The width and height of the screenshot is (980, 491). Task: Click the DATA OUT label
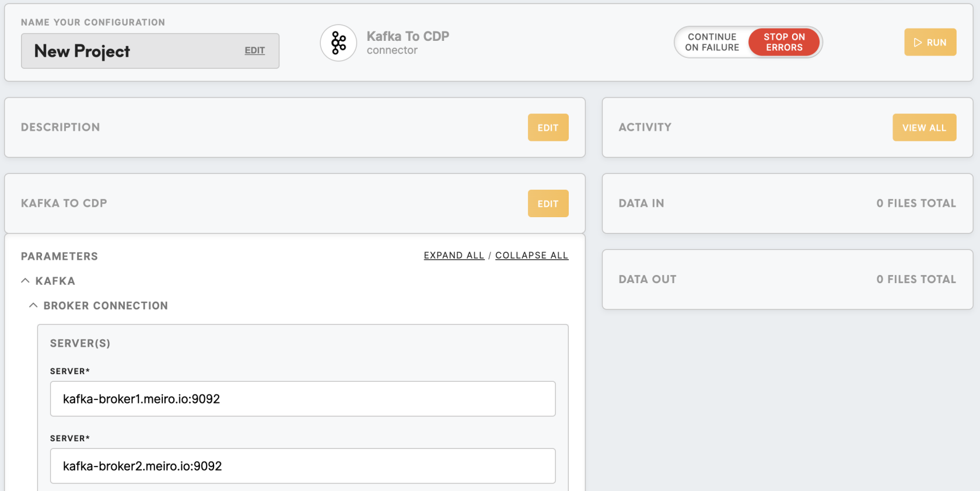647,279
